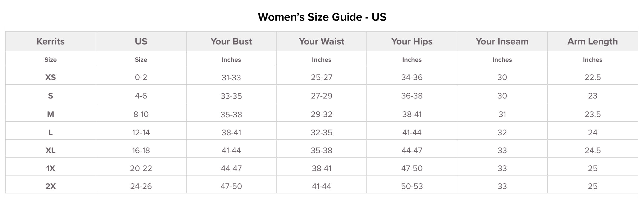Select the Your Hips column header
The image size is (644, 200).
(412, 41)
